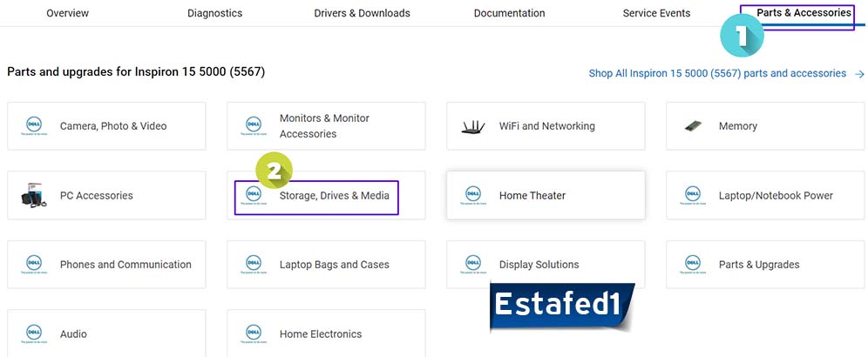View Laptop Bags and Cases category
Screen dimensions: 868x357
(x=326, y=265)
